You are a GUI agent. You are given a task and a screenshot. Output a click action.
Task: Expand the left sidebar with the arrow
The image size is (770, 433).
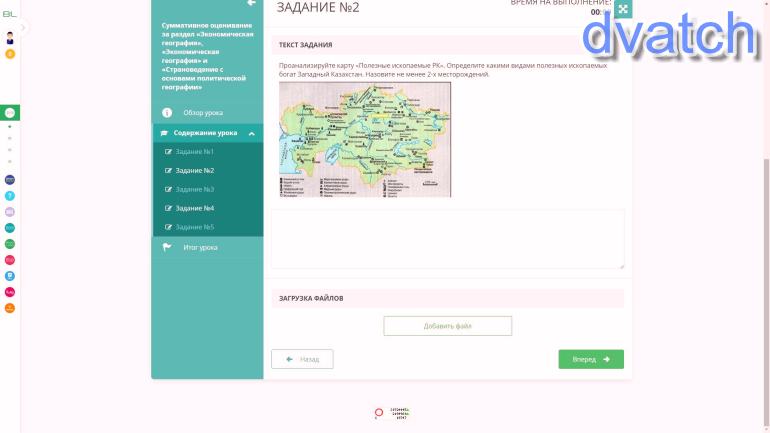(22, 28)
